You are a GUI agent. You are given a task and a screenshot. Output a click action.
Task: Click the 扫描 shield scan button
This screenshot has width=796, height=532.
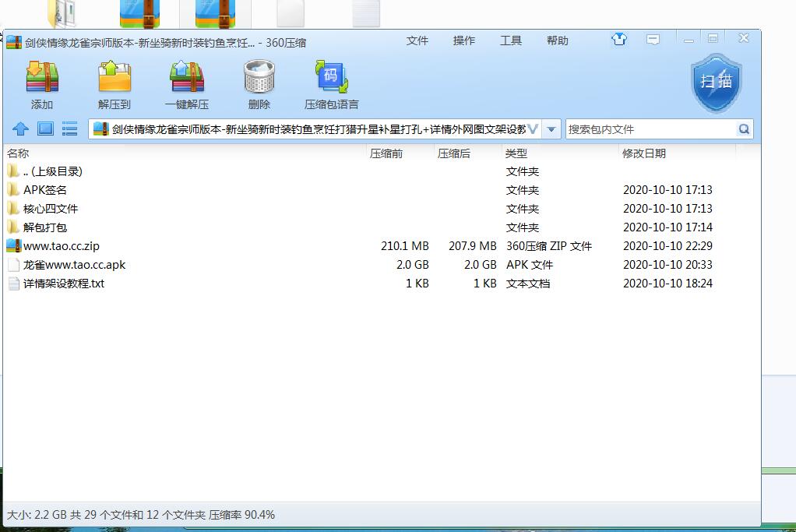coord(715,82)
